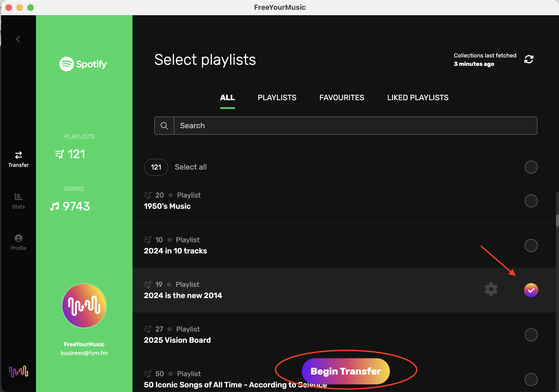This screenshot has width=559, height=392.
Task: Open the LIKED PLAYLISTS tab
Action: click(x=418, y=98)
